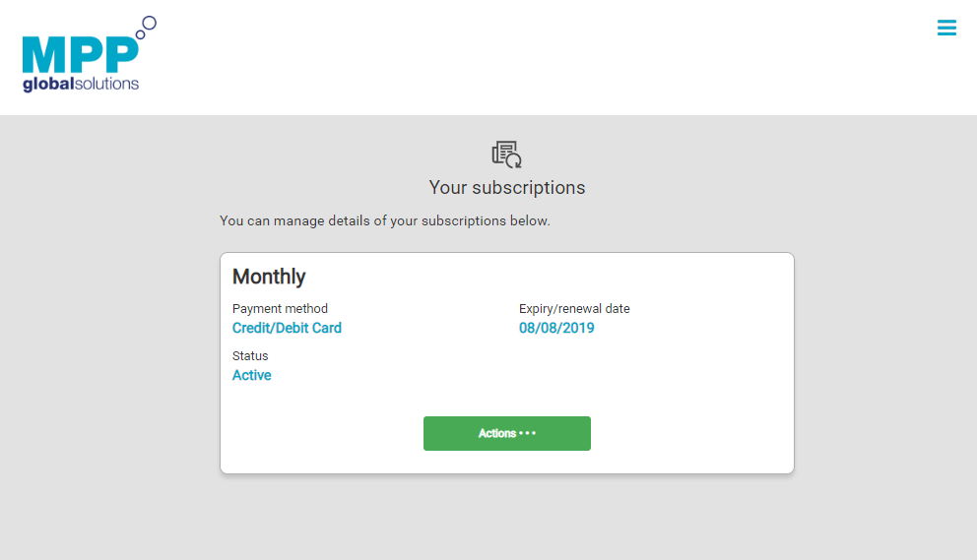Click the Status label
The image size is (977, 560).
coord(250,355)
